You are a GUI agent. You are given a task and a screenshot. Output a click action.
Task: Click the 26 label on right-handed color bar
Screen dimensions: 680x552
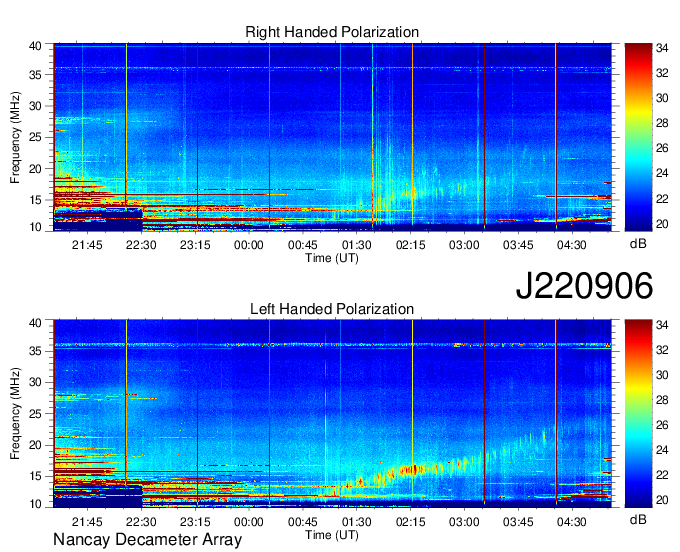tap(662, 148)
